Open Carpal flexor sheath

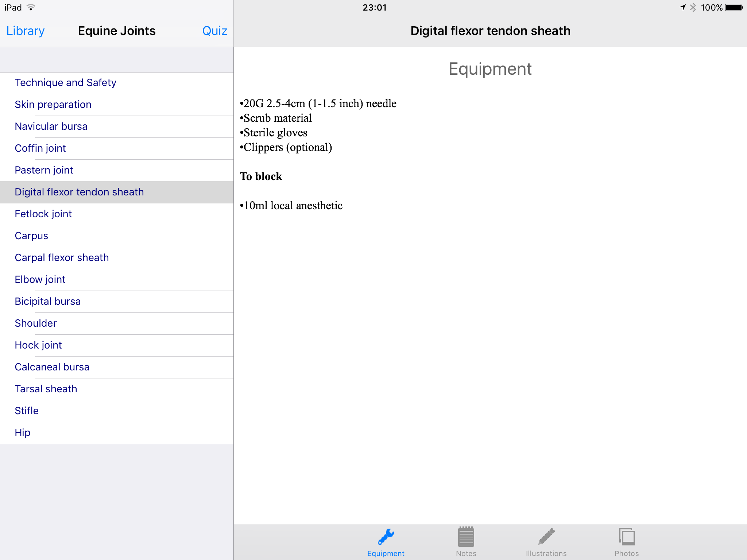point(117,258)
